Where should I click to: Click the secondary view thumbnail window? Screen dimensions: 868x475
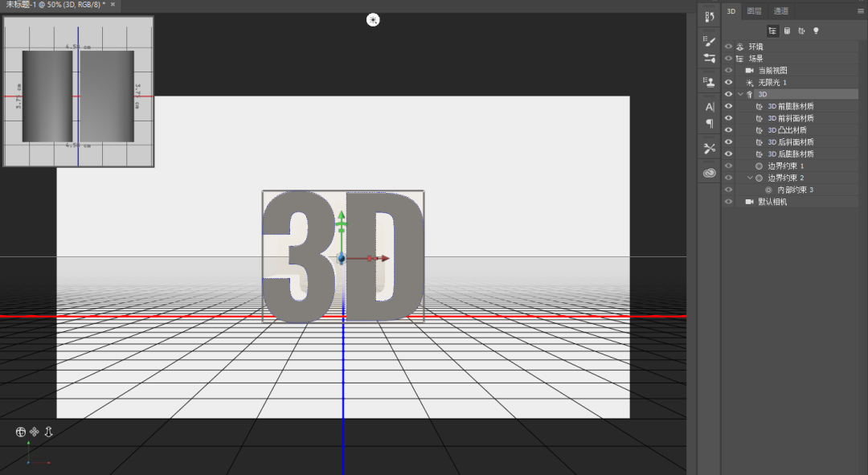pos(78,92)
